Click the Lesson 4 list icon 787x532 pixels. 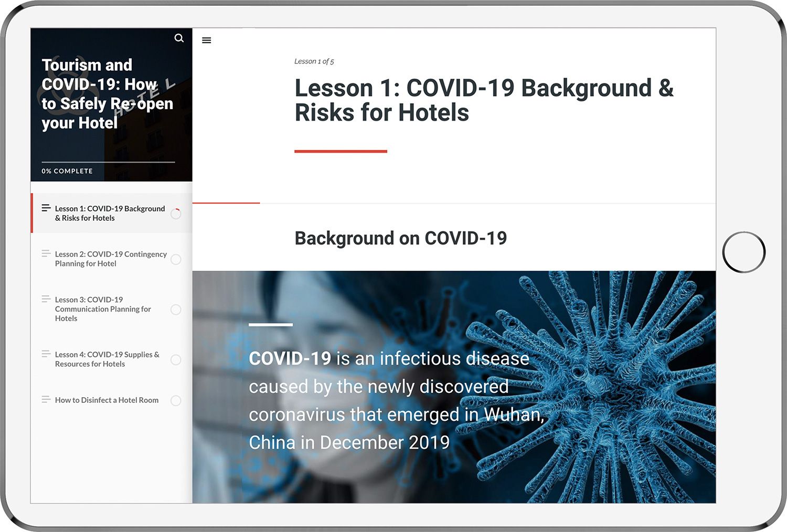point(46,354)
